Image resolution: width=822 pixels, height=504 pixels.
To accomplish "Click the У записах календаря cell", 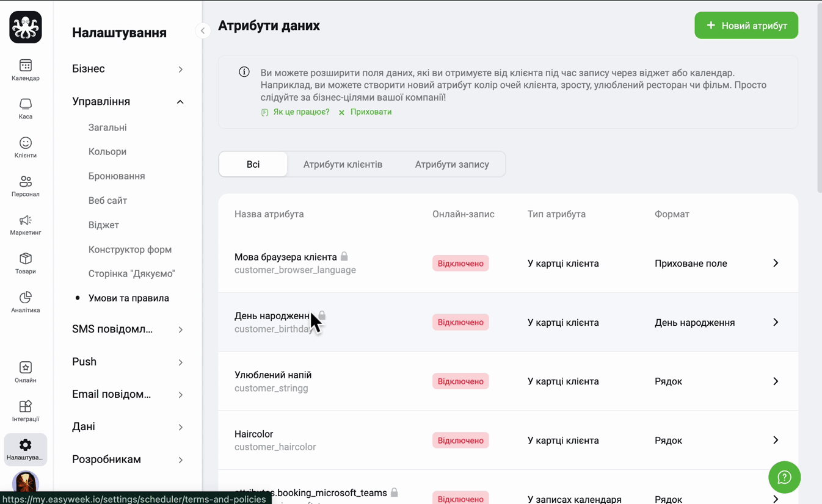I will click(575, 499).
